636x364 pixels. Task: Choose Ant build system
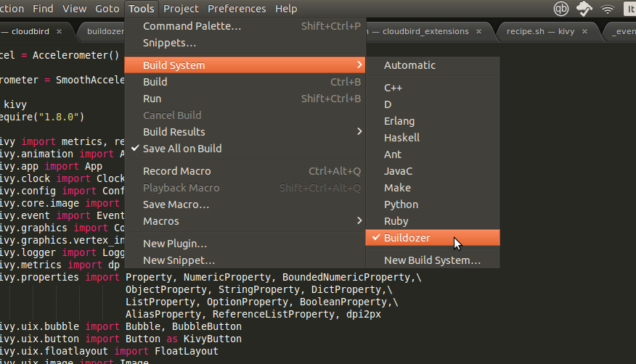[433, 154]
